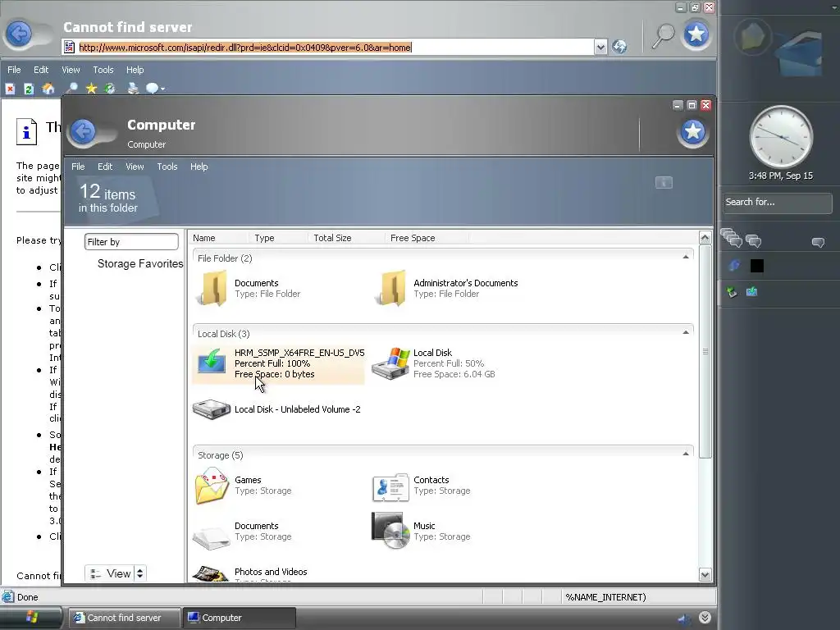Click the URL address field
Viewport: 840px width, 630px height.
click(328, 47)
